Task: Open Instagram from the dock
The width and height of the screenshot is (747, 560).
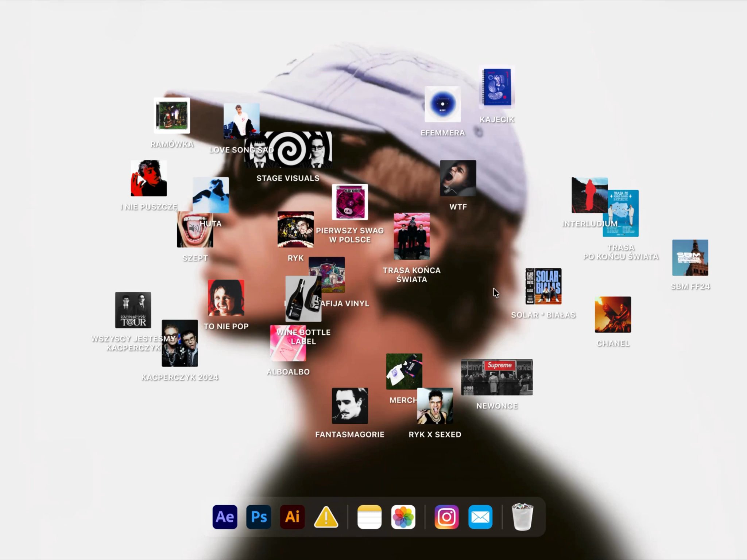Action: click(446, 517)
